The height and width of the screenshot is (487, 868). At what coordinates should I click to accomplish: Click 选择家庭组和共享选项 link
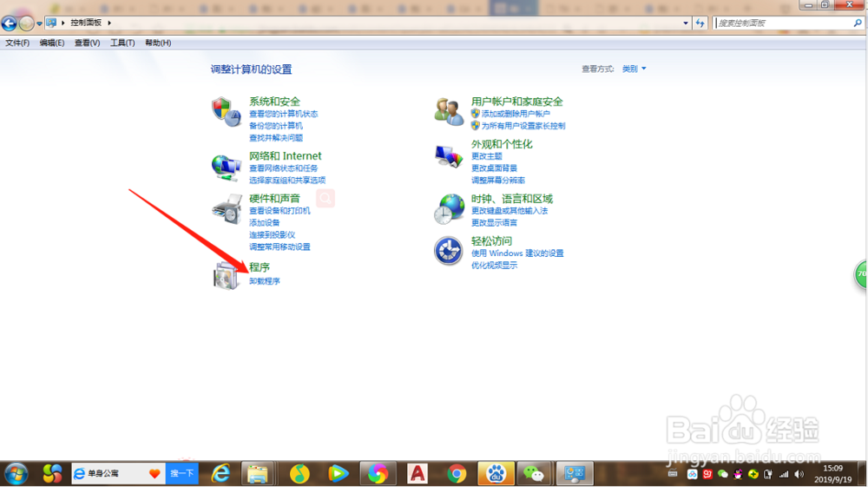click(287, 181)
